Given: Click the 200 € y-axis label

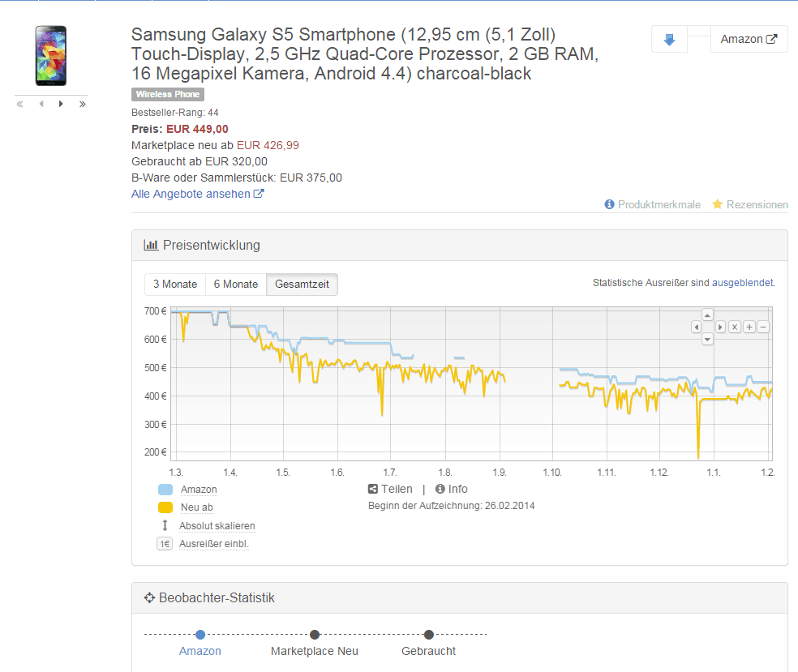Looking at the screenshot, I should 155,452.
